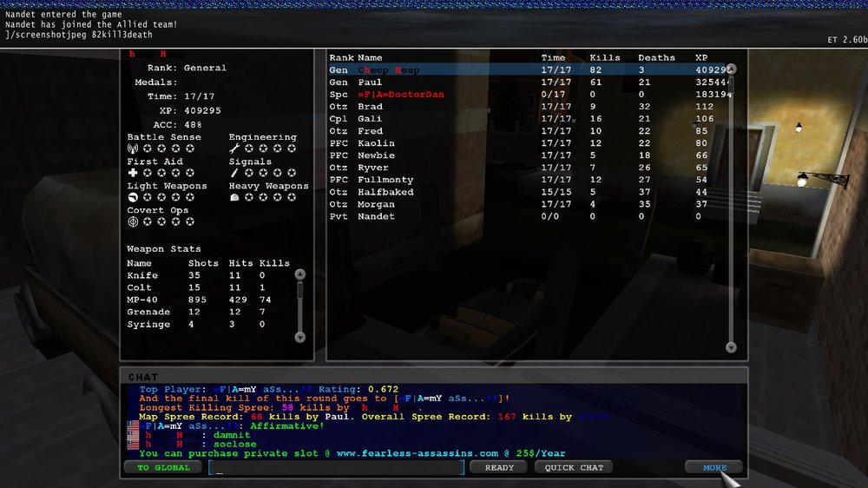Select the DoctorDan scoreboard row

(x=527, y=94)
